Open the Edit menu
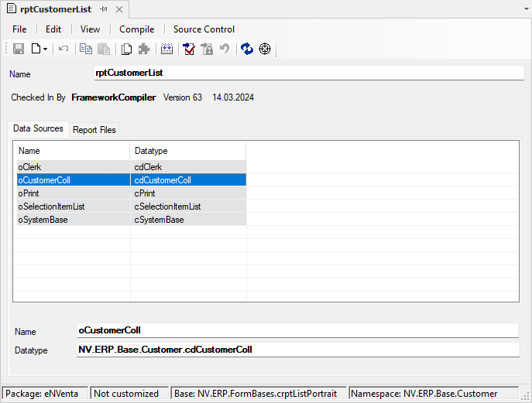The height and width of the screenshot is (403, 532). tap(53, 29)
